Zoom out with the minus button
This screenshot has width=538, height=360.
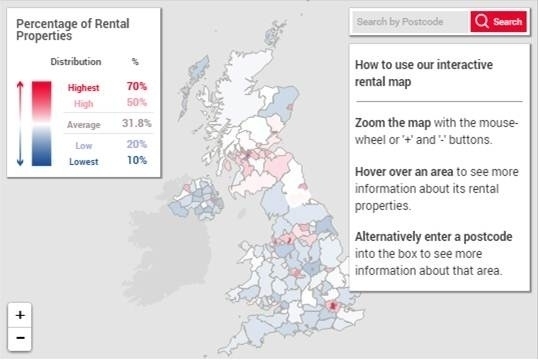click(20, 338)
